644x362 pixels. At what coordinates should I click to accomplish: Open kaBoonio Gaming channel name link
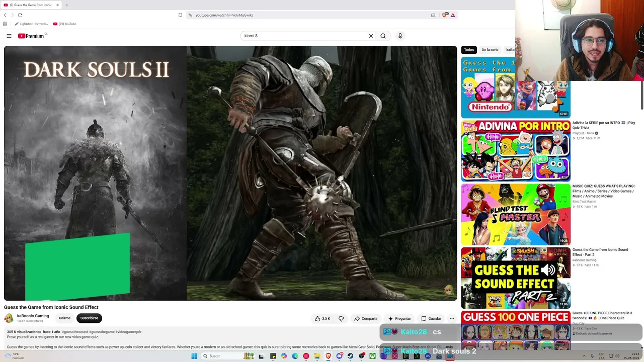point(33,316)
